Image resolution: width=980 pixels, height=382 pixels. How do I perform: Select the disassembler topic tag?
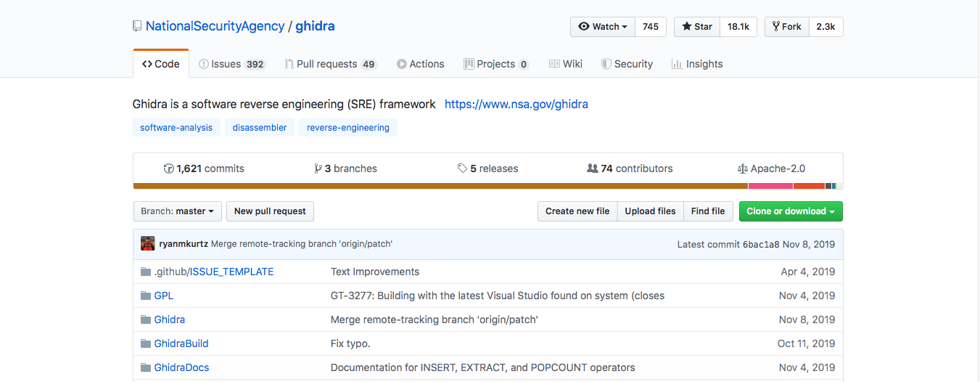coord(260,128)
